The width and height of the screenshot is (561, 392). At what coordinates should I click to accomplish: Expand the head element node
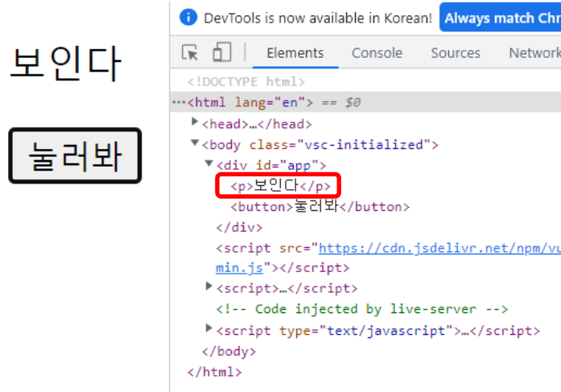tap(195, 122)
